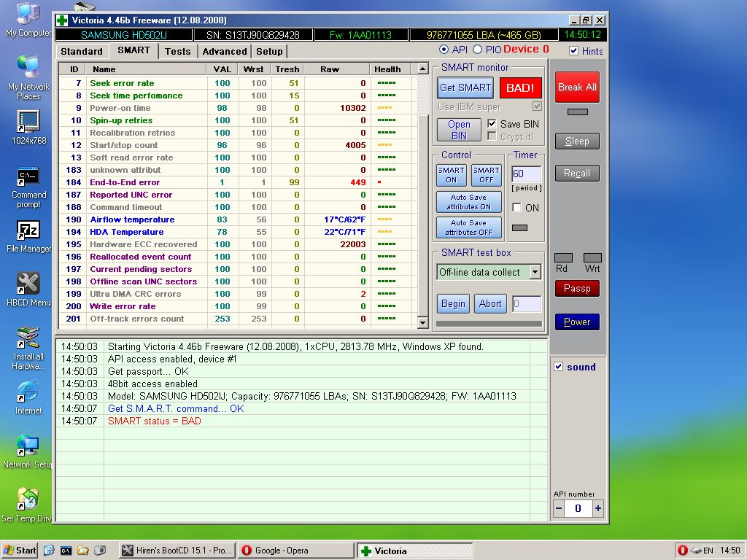Select End-to-End error attribute row
747x560 pixels.
[x=237, y=182]
